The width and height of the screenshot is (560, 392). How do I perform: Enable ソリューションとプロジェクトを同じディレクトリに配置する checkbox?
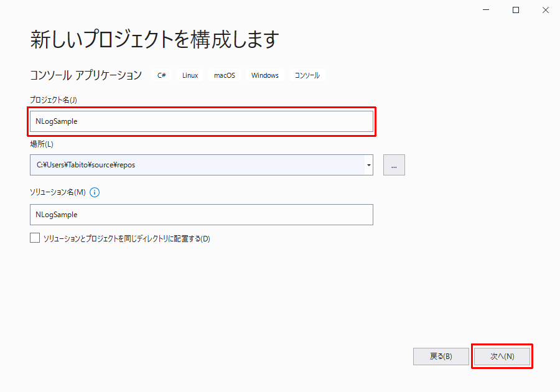(35, 238)
